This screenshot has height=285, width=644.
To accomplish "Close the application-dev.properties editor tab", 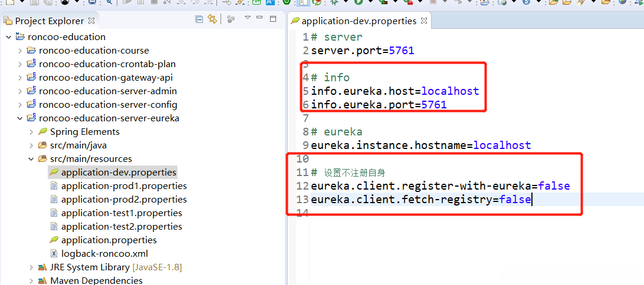I will pos(423,21).
